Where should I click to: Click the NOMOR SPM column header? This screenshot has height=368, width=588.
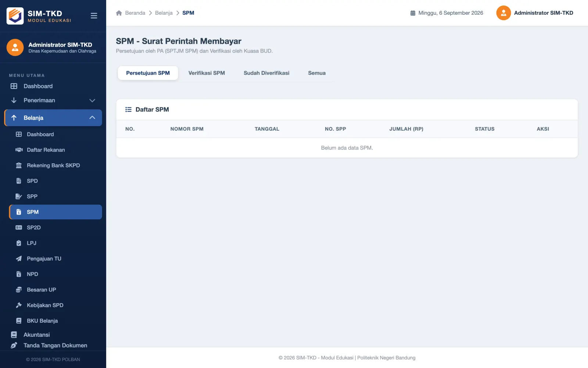coord(187,129)
